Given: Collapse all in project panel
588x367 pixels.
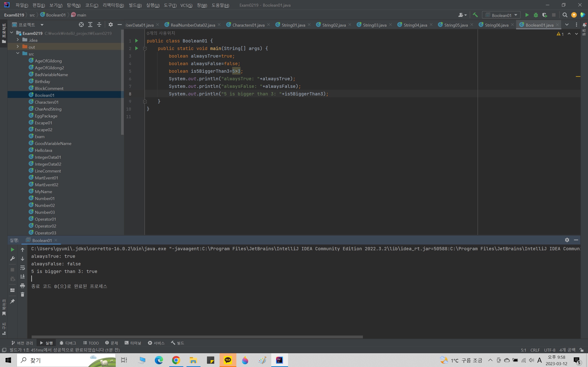Looking at the screenshot, I should [x=99, y=25].
